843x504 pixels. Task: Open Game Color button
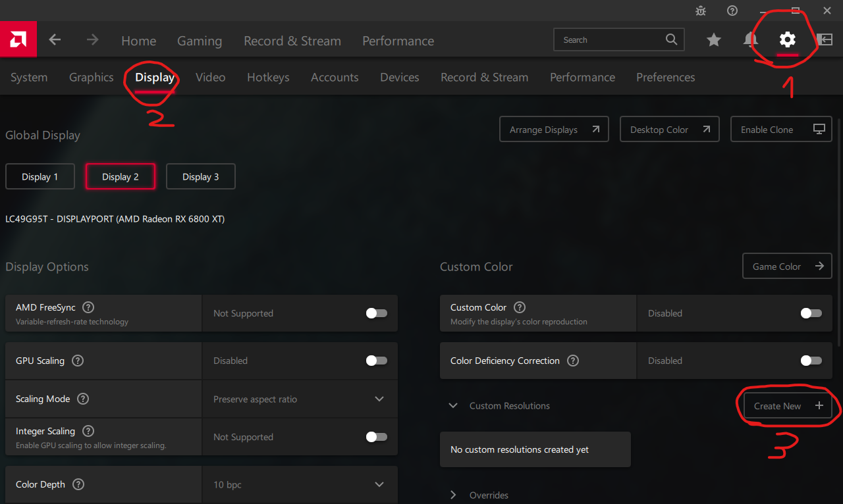click(788, 266)
